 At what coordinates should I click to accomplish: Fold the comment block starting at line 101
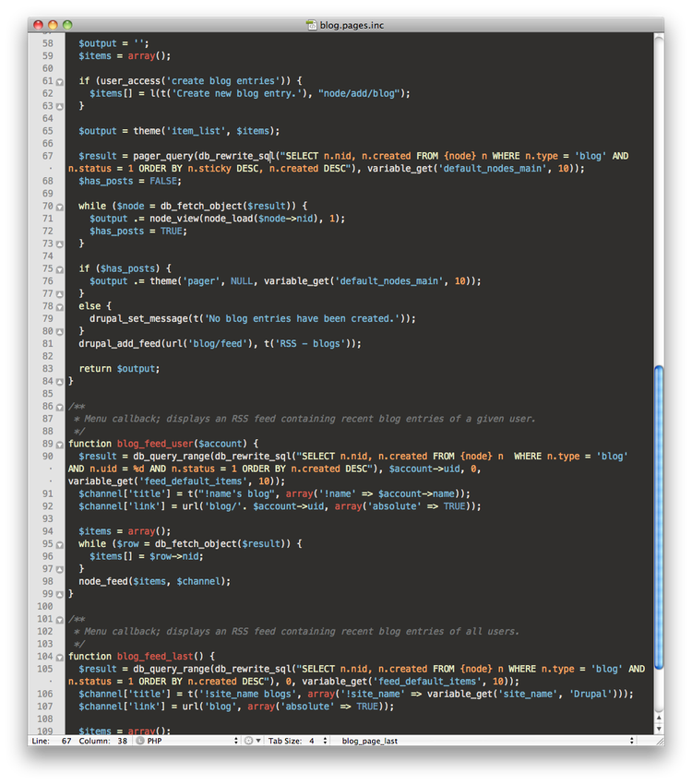point(59,620)
